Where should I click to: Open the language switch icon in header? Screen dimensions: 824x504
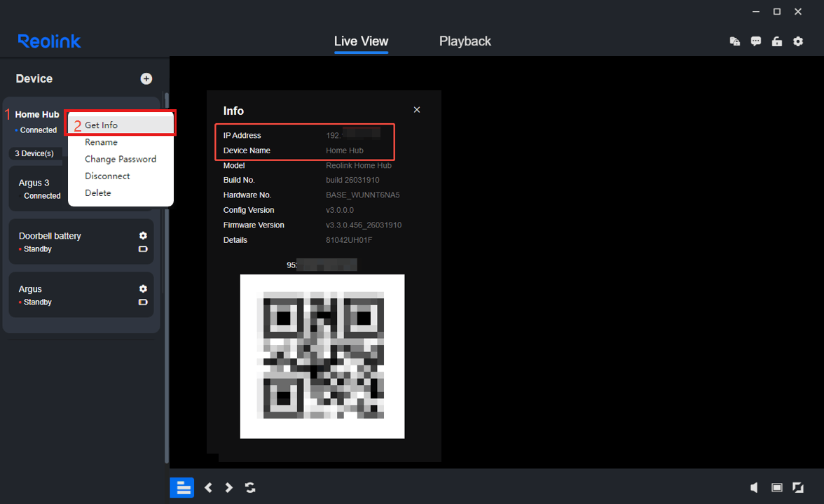[x=734, y=41]
